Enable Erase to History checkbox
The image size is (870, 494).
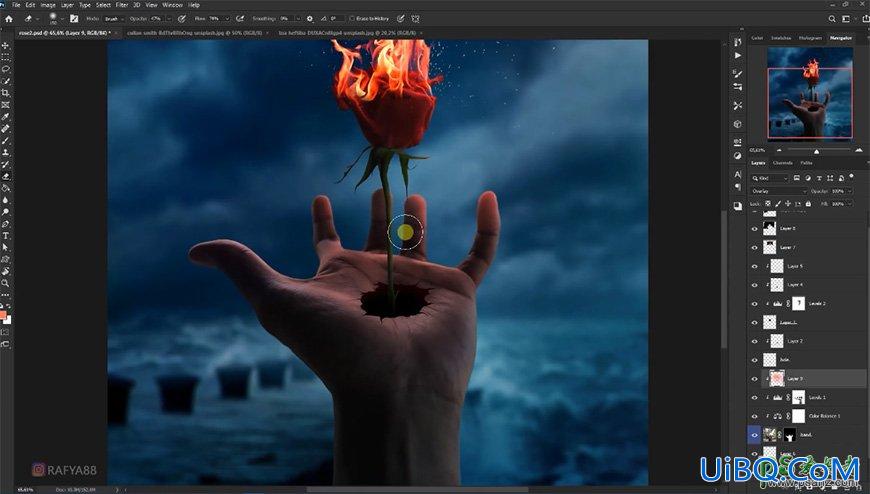click(x=352, y=18)
